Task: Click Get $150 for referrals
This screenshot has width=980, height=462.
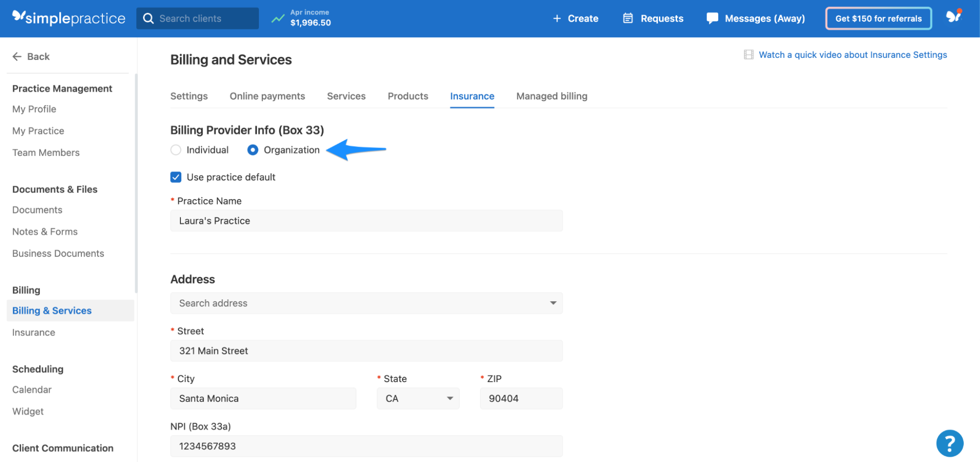Action: [878, 18]
